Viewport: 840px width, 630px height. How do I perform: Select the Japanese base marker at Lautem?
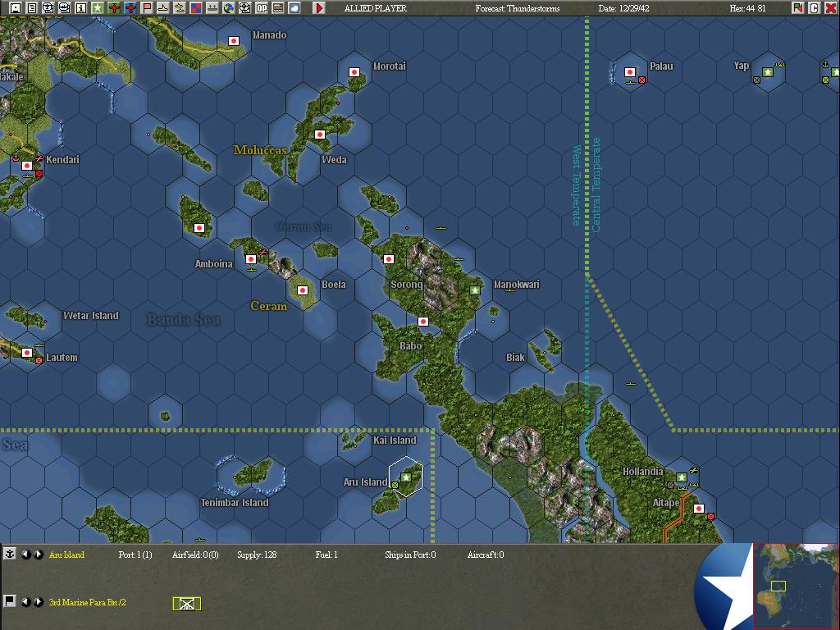(27, 353)
